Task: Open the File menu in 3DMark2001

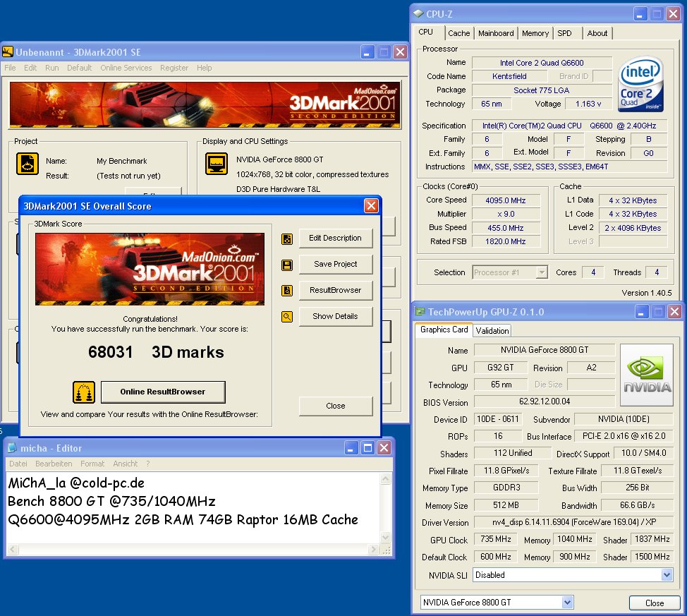Action: click(x=10, y=68)
